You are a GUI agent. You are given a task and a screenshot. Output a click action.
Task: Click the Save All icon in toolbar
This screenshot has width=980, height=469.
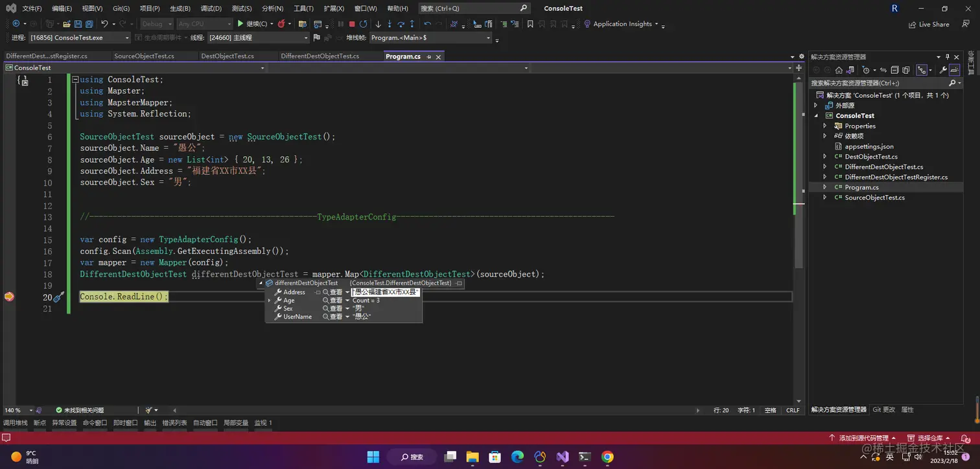(x=89, y=24)
